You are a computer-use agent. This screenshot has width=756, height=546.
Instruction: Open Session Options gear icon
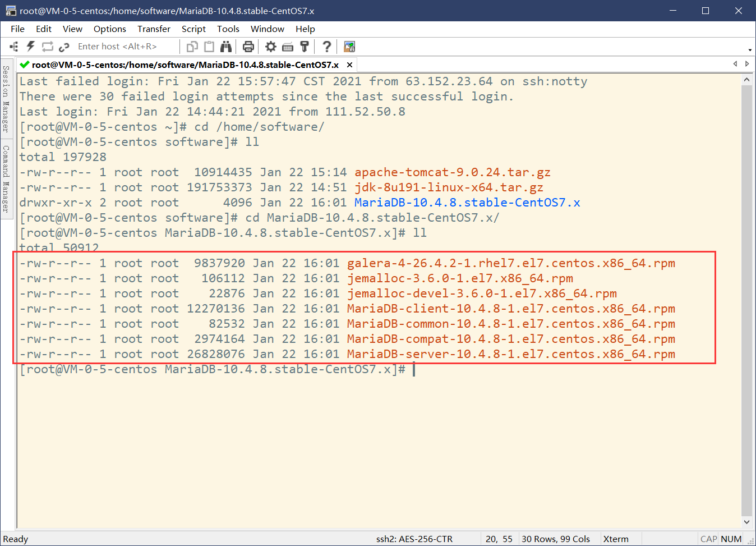271,47
